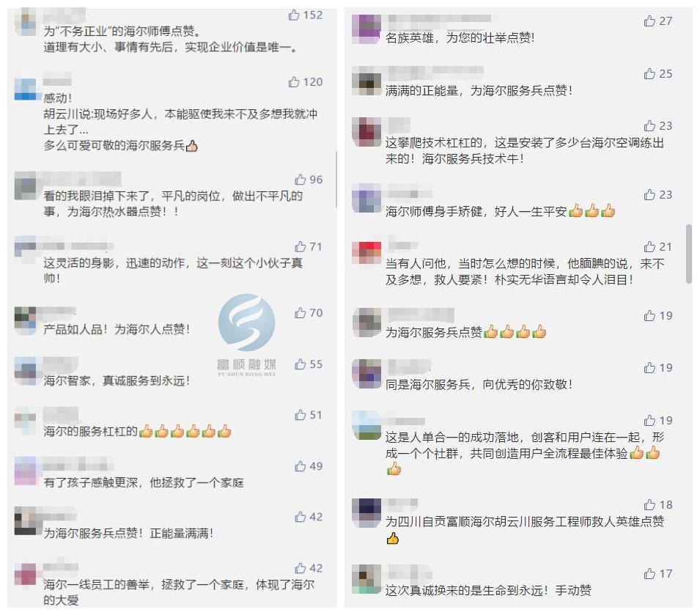Tap like icon with count 71

[300, 246]
